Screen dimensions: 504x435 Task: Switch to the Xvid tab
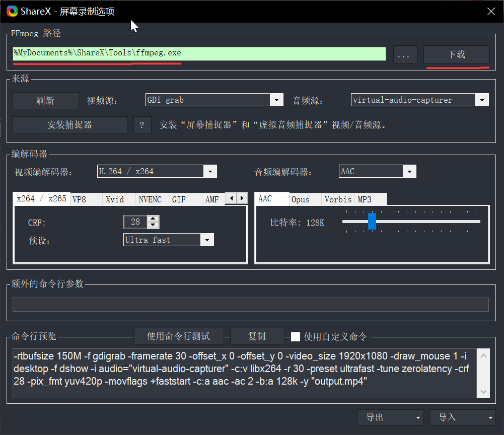[119, 200]
